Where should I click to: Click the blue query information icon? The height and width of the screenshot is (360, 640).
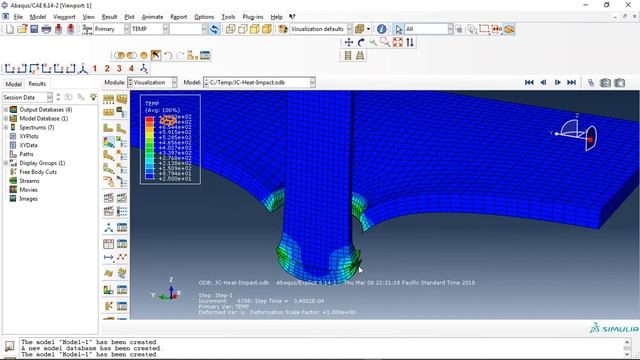coord(381,29)
